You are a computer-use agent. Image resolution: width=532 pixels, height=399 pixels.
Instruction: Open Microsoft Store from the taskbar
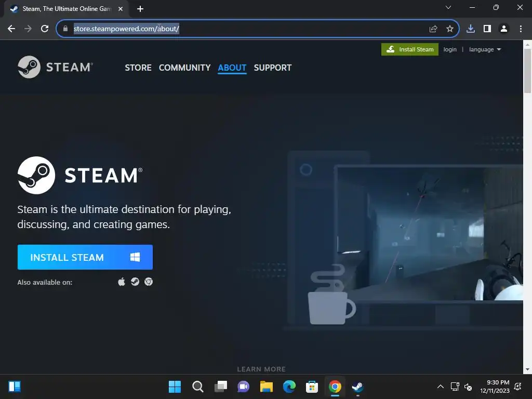(312, 387)
